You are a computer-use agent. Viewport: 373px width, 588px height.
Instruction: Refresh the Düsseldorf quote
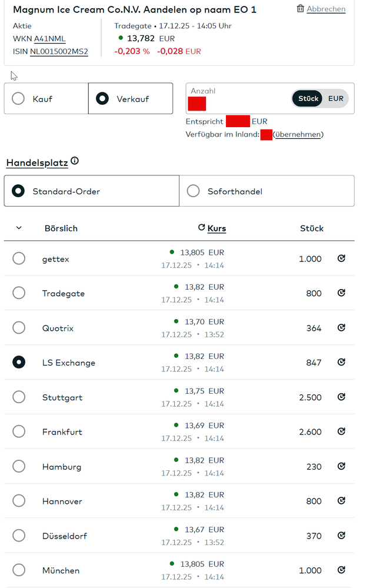[341, 536]
